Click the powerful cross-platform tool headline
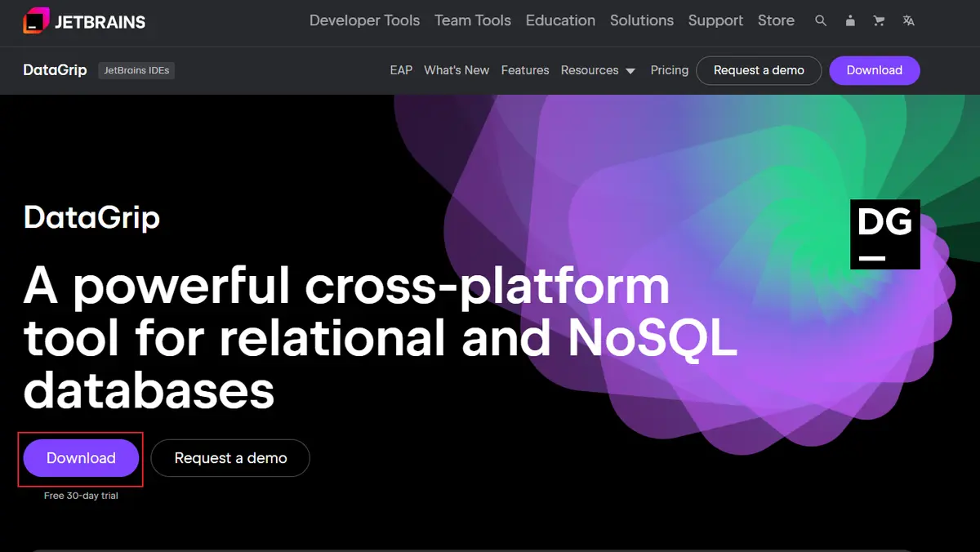 point(381,338)
